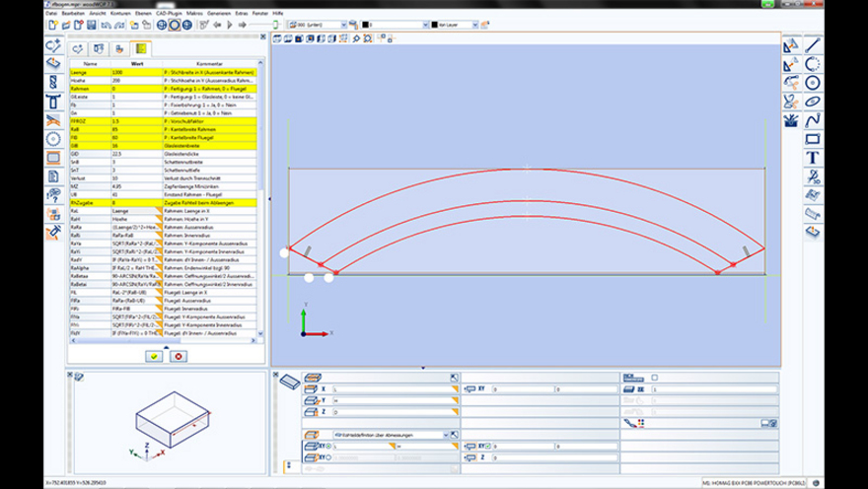Screen dimensions: 868x489
Task: Click the question mark help sidebar icon
Action: [x=53, y=195]
